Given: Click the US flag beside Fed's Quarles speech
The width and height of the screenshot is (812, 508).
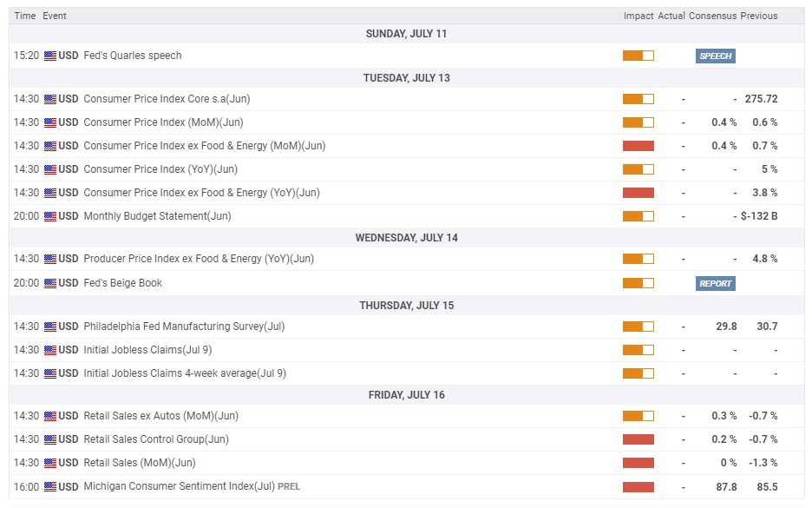Looking at the screenshot, I should 50,56.
